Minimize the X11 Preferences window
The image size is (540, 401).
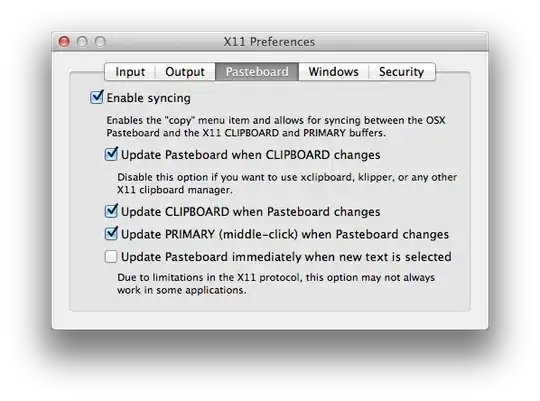tap(82, 42)
